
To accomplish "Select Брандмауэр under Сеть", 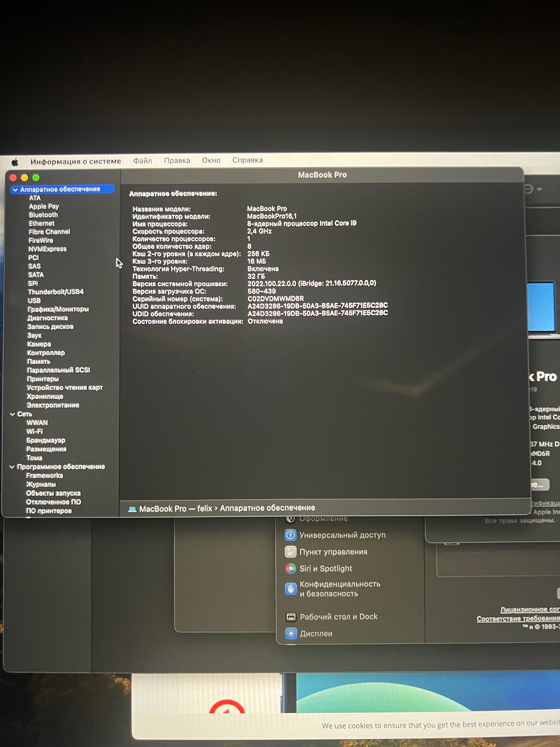I will pos(46,440).
